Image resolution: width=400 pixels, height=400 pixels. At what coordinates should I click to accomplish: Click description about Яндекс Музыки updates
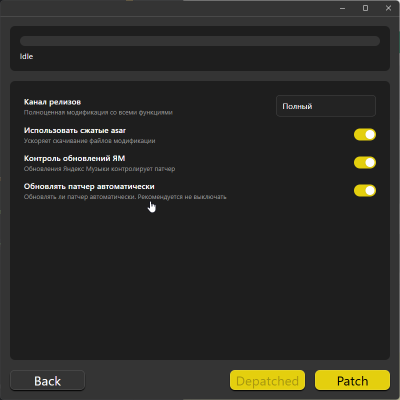click(99, 169)
